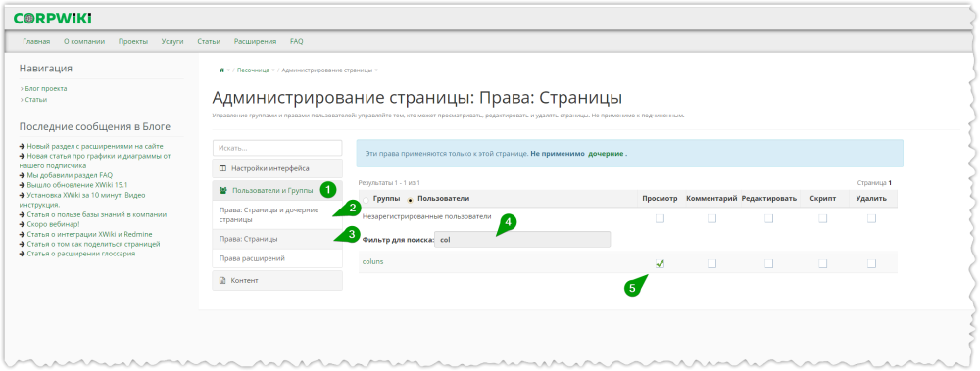The height and width of the screenshot is (371, 980).
Task: Select the Права: Страницы entry
Action: [277, 239]
